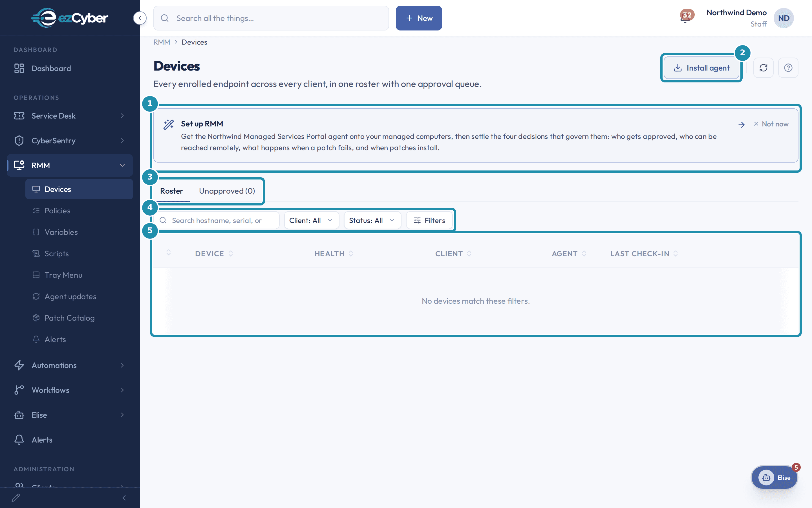Refresh the devices list
This screenshot has width=812, height=508.
click(763, 68)
